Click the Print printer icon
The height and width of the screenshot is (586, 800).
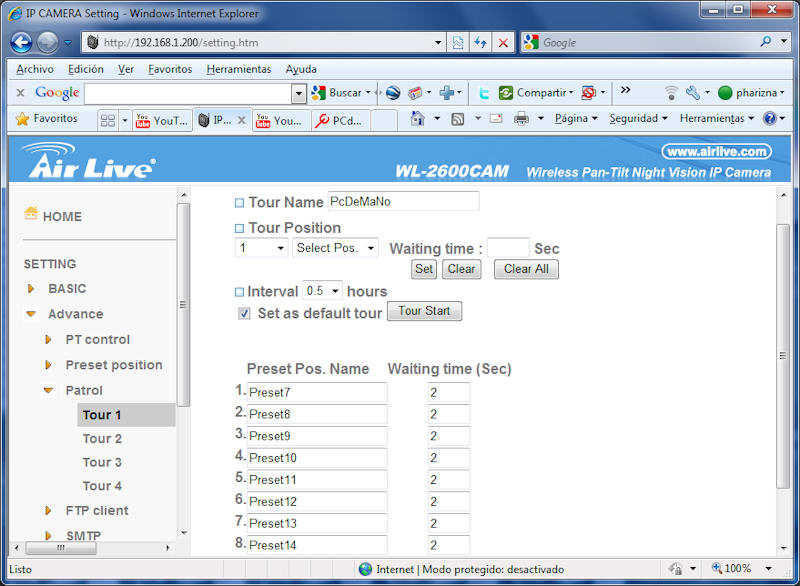point(521,119)
